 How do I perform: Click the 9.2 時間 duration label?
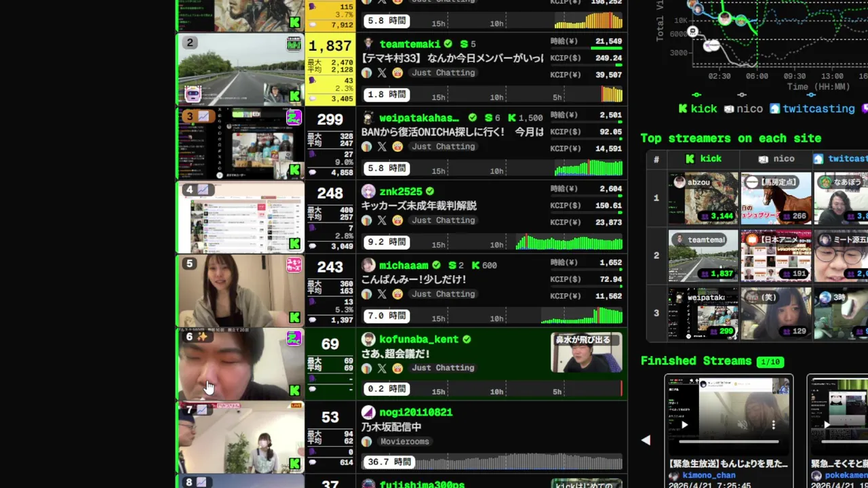click(387, 242)
